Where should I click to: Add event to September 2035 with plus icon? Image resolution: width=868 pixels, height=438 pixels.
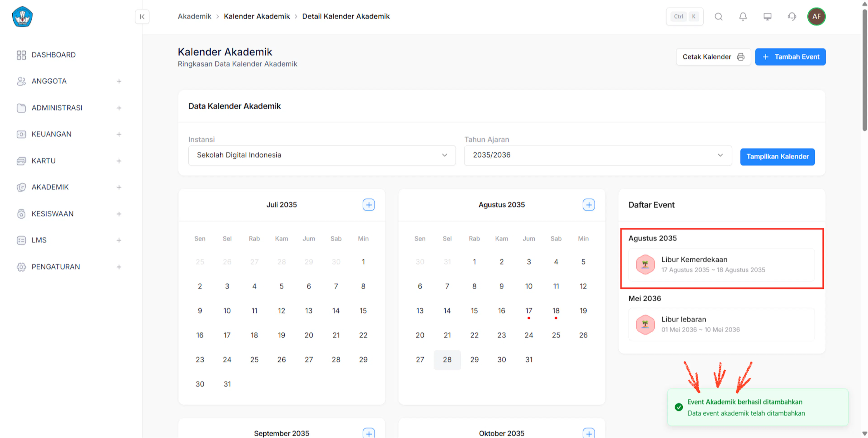tap(369, 433)
